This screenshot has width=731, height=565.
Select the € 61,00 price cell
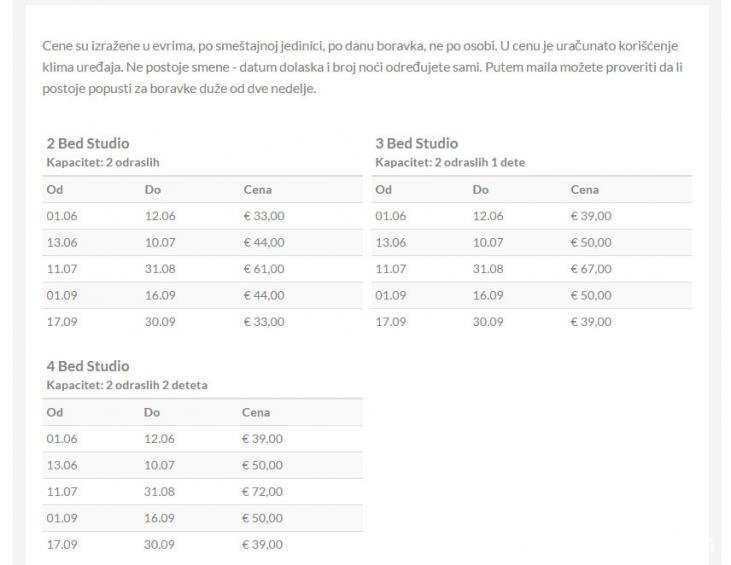coord(264,269)
